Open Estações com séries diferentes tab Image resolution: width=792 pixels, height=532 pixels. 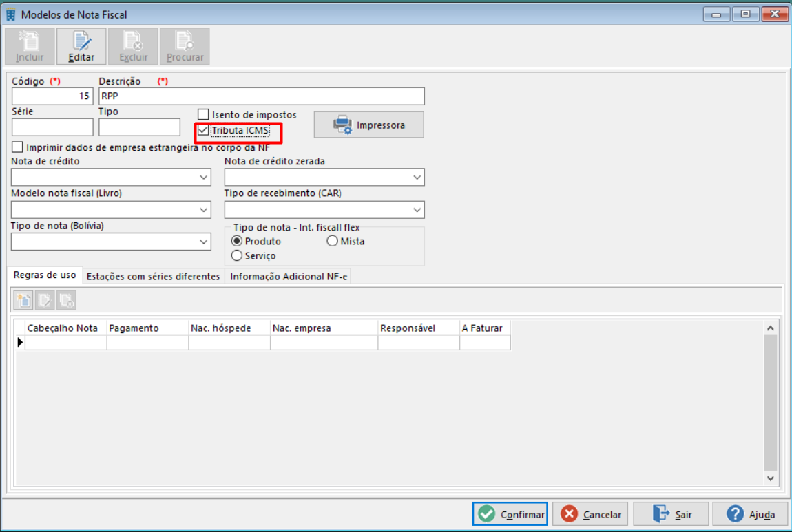pos(153,277)
